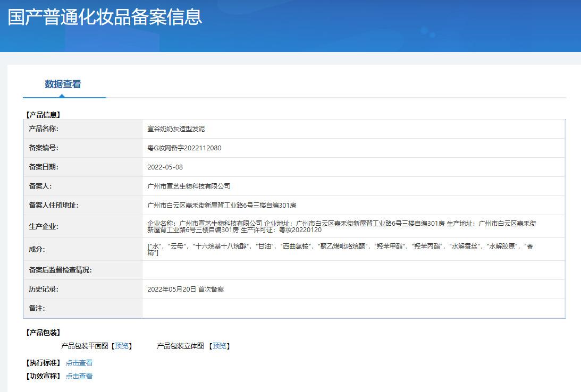Click the empty 备案后监督检查情况 value cell

(353, 270)
